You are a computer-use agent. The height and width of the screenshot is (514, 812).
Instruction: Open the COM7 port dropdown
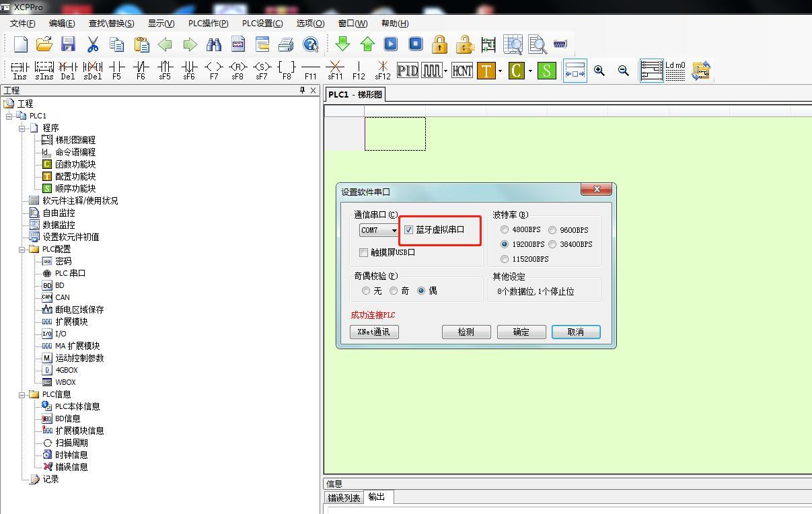coord(394,230)
